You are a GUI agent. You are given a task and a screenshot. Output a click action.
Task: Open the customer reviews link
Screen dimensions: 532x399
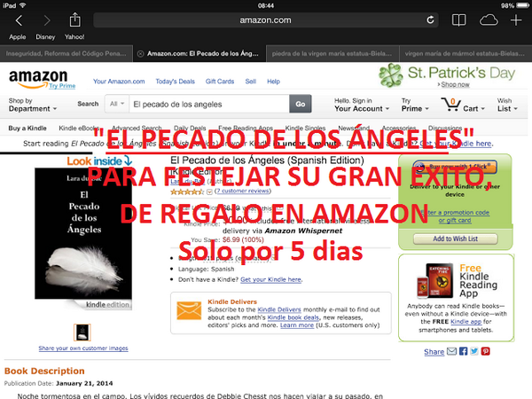click(243, 191)
